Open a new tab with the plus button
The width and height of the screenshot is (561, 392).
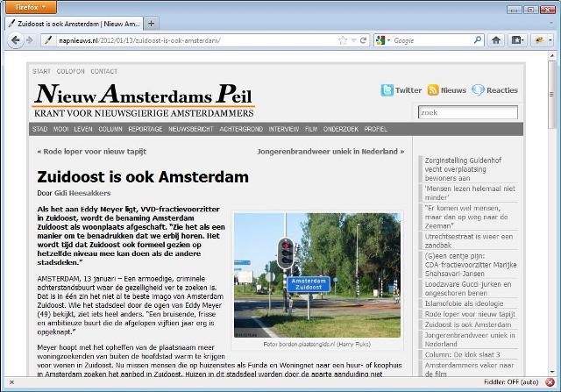(152, 24)
